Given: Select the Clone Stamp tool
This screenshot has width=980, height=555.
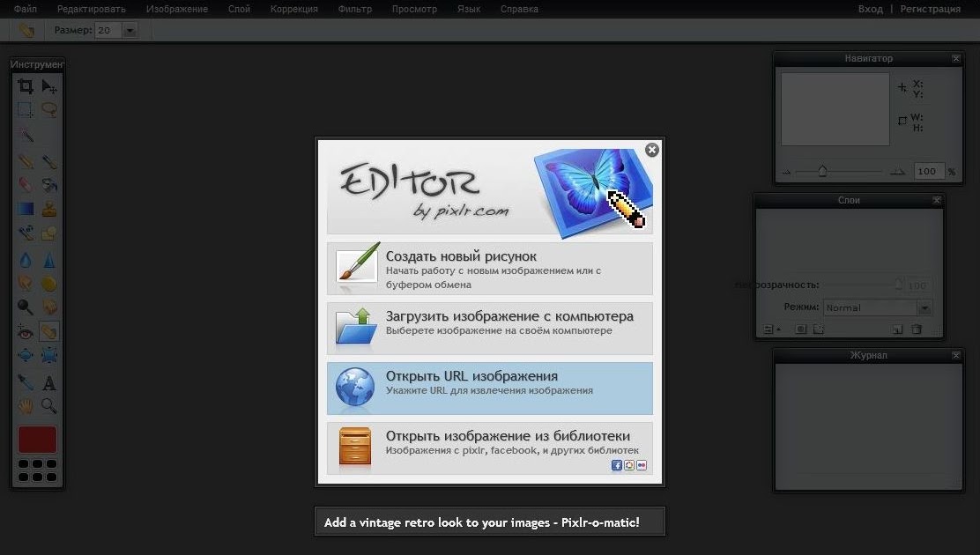Looking at the screenshot, I should pyautogui.click(x=48, y=209).
